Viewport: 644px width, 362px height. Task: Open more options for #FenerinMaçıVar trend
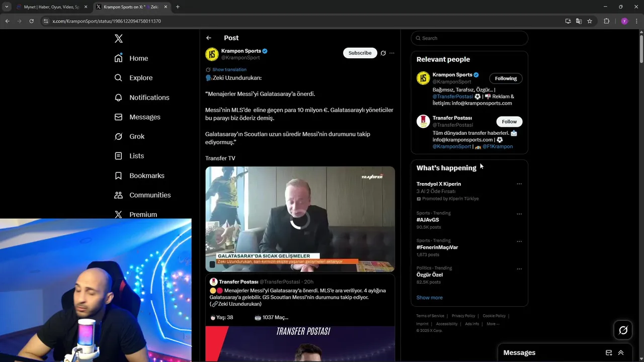tap(519, 241)
